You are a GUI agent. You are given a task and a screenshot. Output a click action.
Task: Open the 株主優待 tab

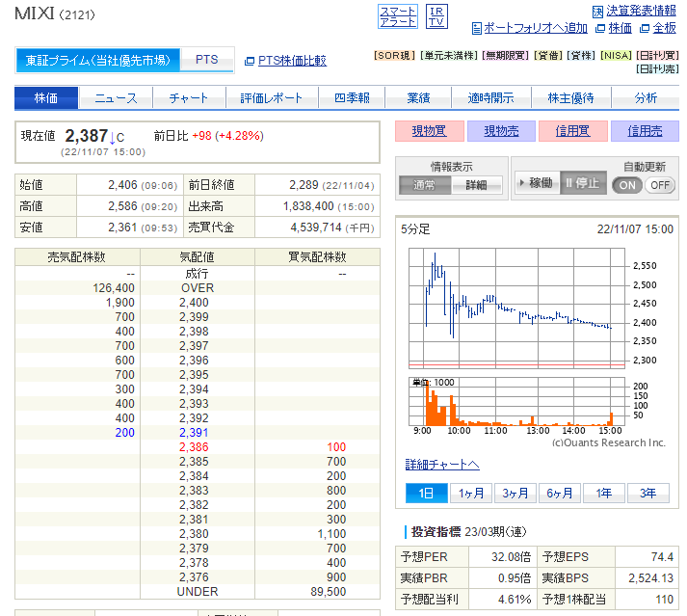point(570,97)
